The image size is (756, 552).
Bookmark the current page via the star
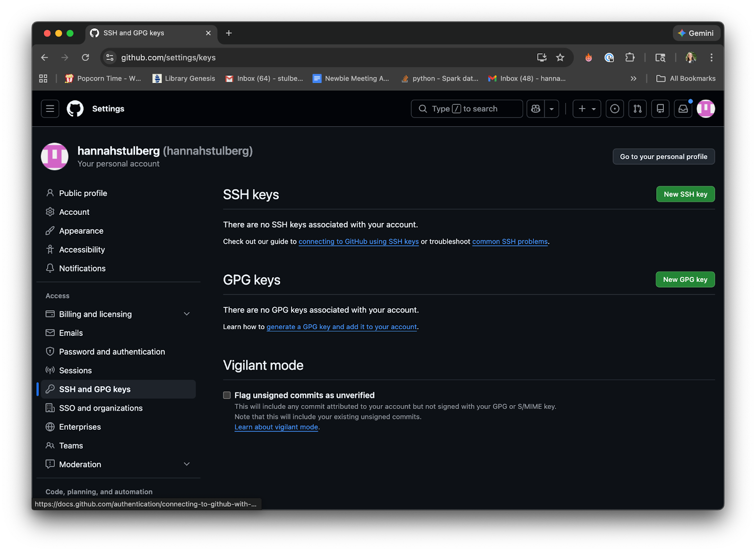pos(560,57)
